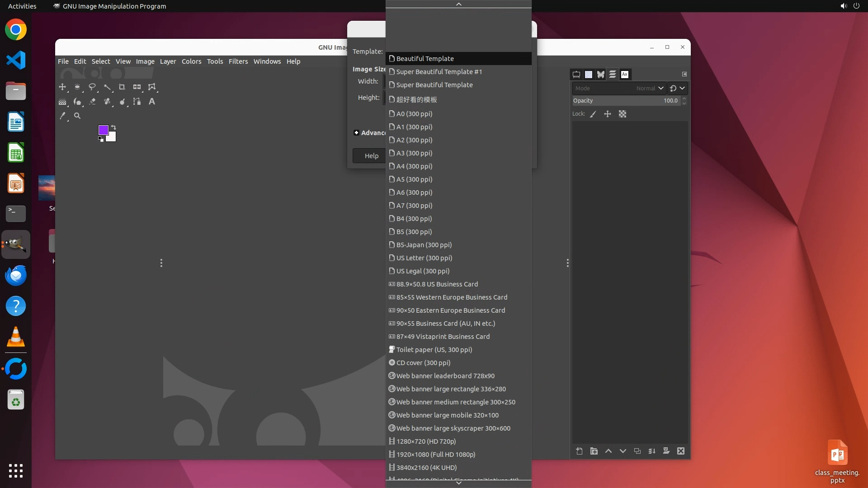Select the Move tool

pos(62,87)
